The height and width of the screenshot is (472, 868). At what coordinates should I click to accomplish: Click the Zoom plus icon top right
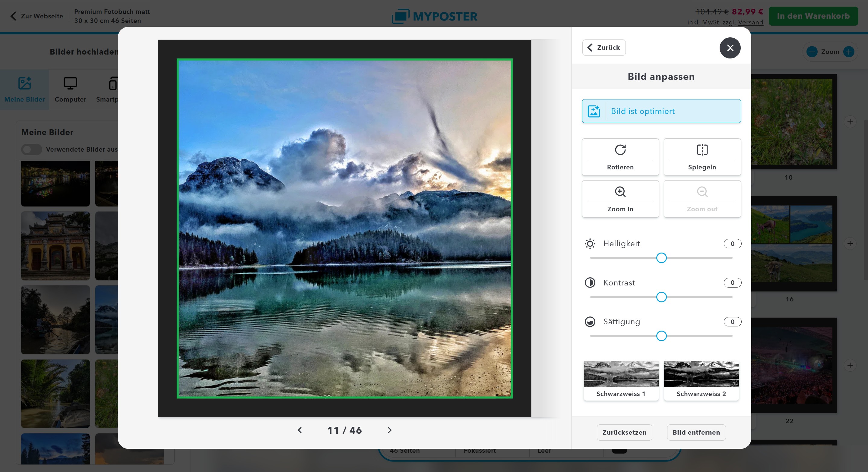tap(848, 52)
